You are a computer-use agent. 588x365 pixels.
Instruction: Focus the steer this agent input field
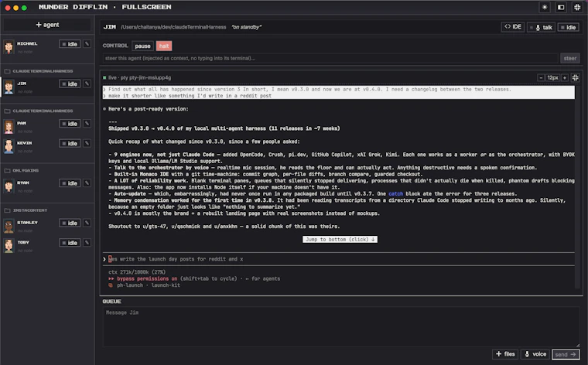click(x=330, y=58)
